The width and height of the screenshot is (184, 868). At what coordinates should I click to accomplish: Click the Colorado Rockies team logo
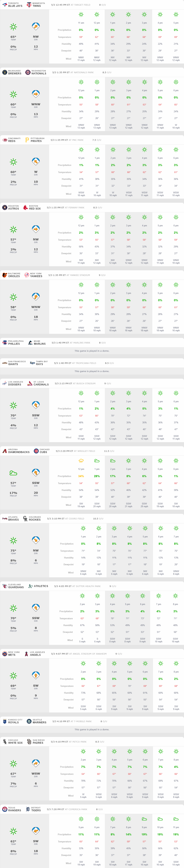25,519
